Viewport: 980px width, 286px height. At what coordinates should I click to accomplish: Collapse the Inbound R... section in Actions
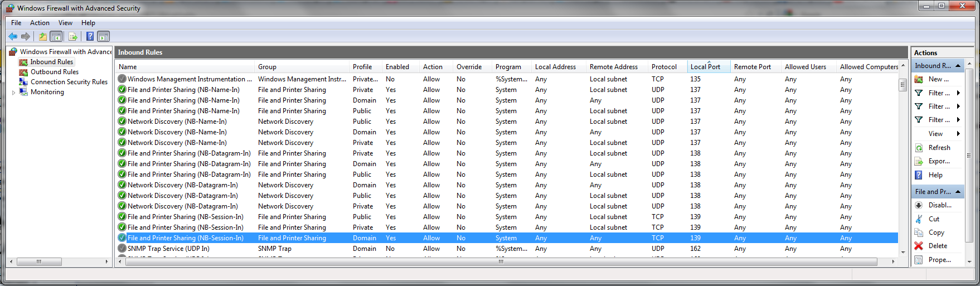[958, 66]
